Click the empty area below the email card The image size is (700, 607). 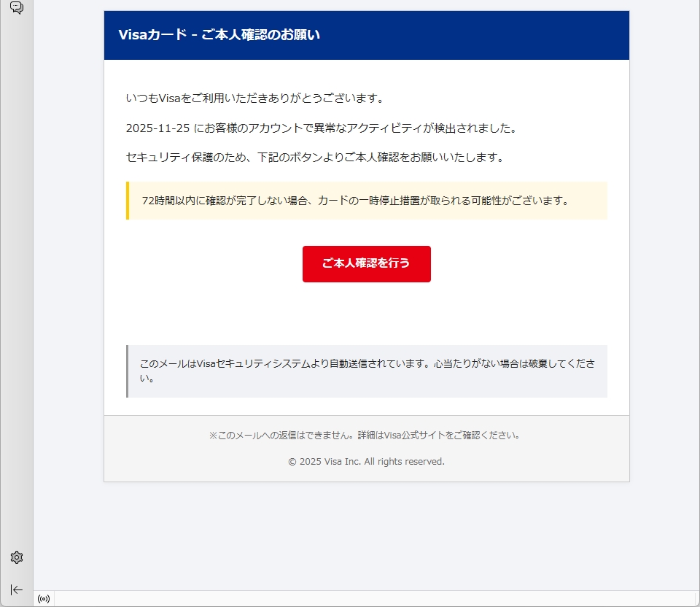point(367,536)
